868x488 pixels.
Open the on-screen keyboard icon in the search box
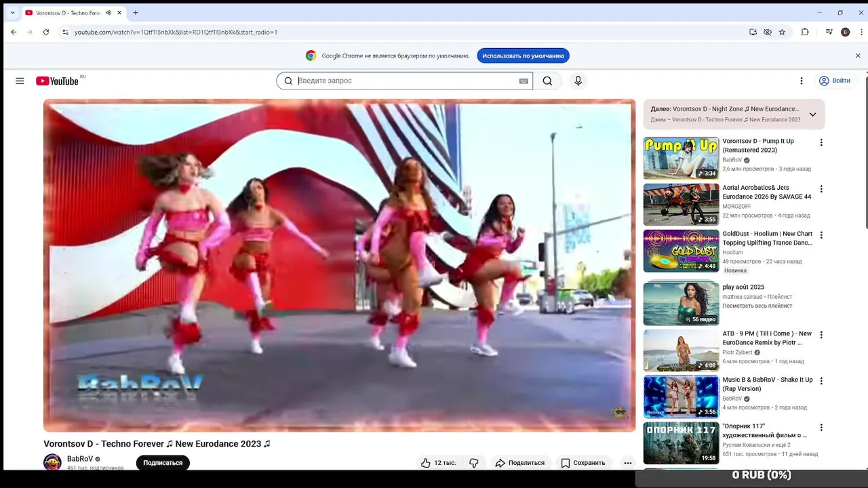(x=524, y=81)
